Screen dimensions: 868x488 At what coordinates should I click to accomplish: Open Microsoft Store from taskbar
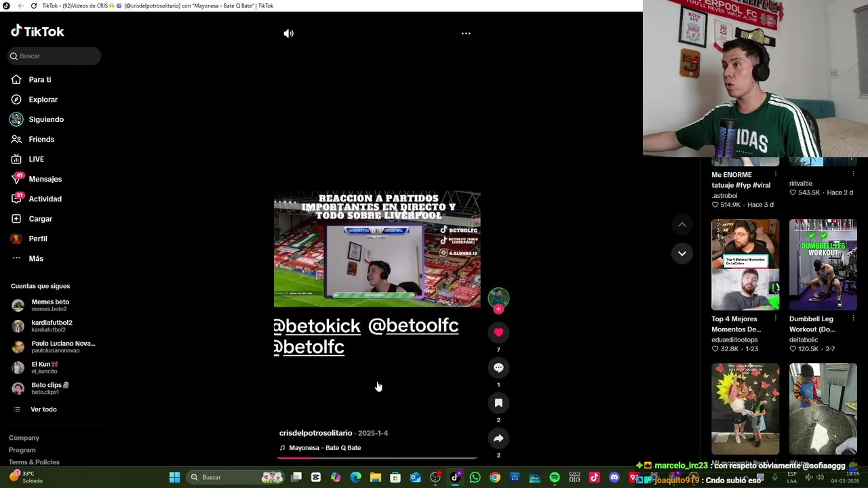[x=395, y=477]
